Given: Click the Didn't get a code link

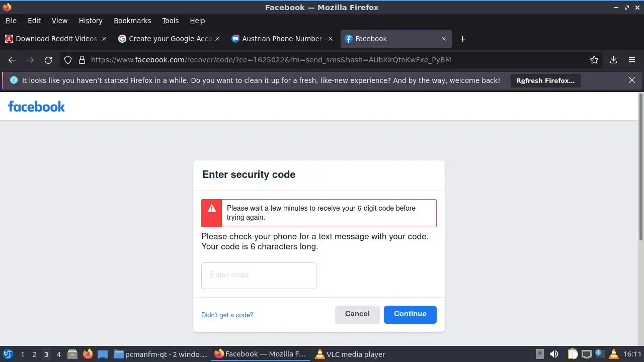Looking at the screenshot, I should pyautogui.click(x=227, y=315).
